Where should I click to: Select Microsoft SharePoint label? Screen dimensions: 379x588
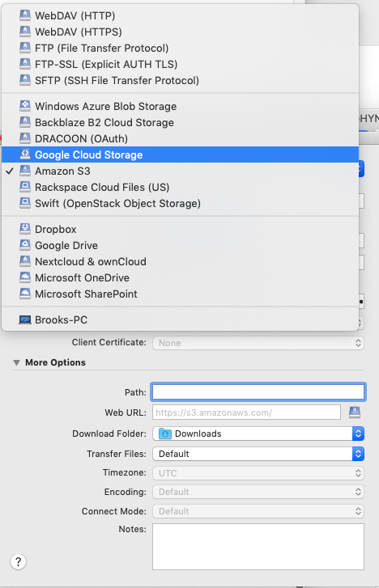pyautogui.click(x=86, y=294)
